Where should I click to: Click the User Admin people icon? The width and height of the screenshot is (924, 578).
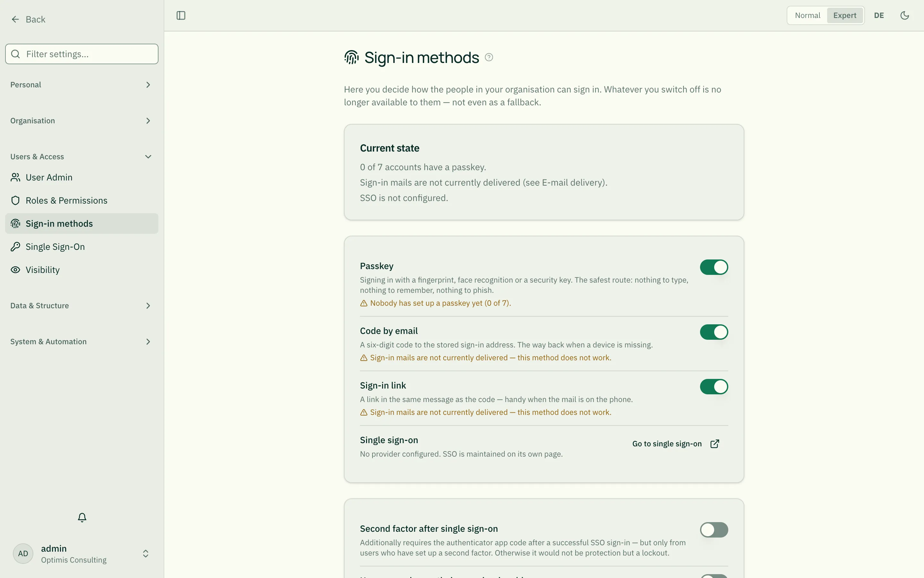click(x=15, y=177)
